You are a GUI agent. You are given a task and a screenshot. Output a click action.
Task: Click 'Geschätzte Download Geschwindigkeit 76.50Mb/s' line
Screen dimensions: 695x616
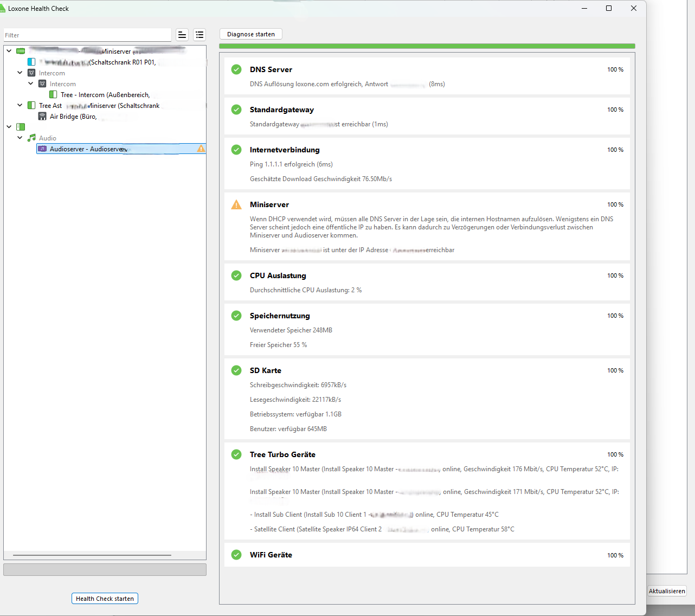pos(321,179)
